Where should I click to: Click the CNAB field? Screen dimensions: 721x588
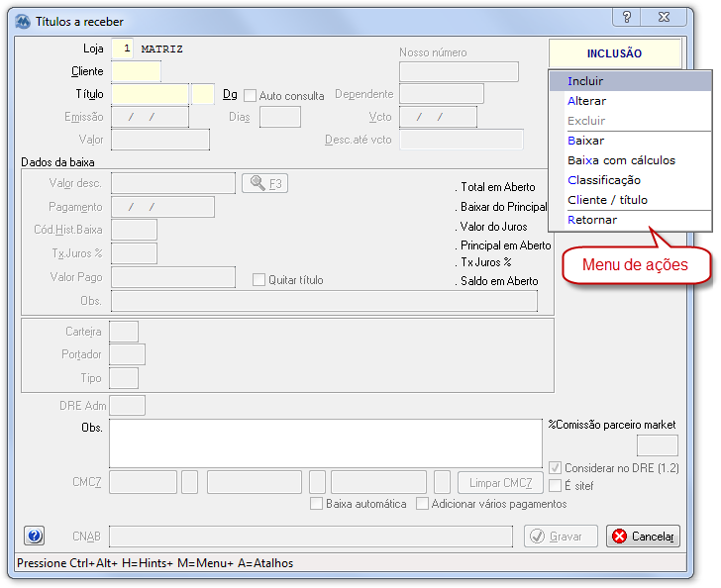311,537
